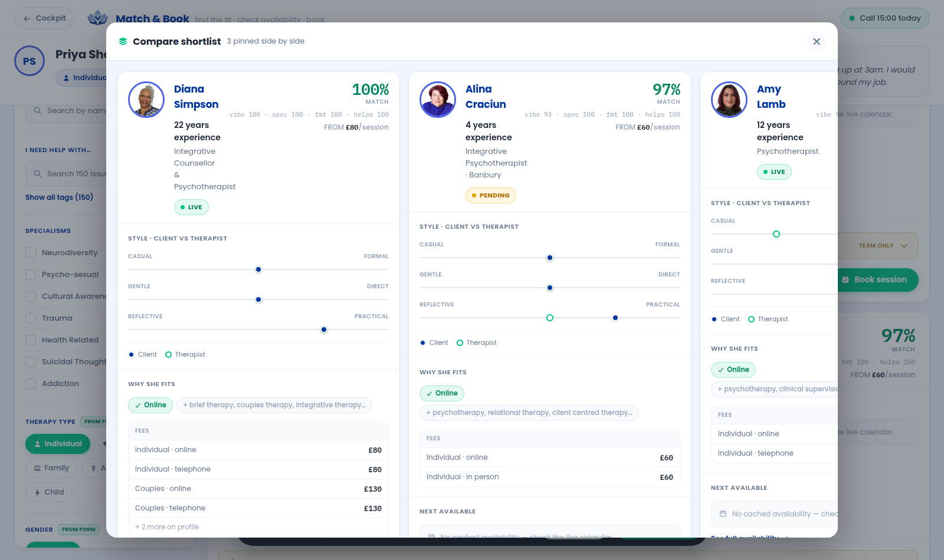
Task: Click Alina Craciun's name heading
Action: pyautogui.click(x=486, y=97)
